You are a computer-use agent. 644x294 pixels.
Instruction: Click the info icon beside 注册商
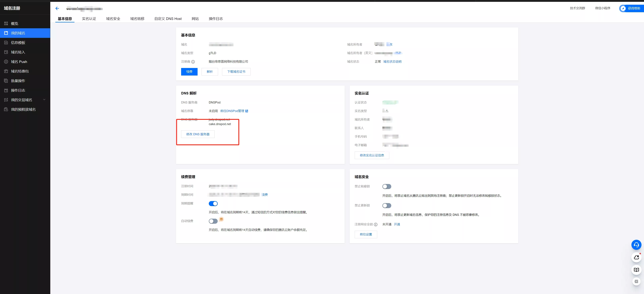[193, 62]
